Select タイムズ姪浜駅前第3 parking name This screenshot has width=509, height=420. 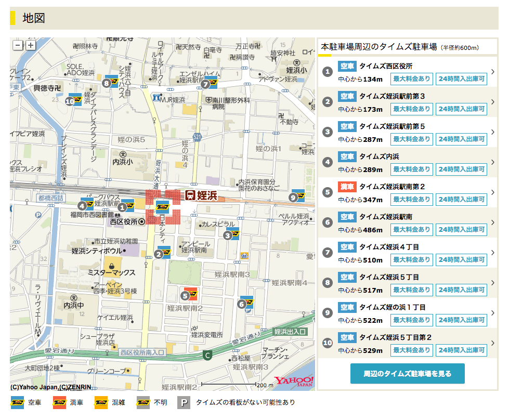click(392, 96)
